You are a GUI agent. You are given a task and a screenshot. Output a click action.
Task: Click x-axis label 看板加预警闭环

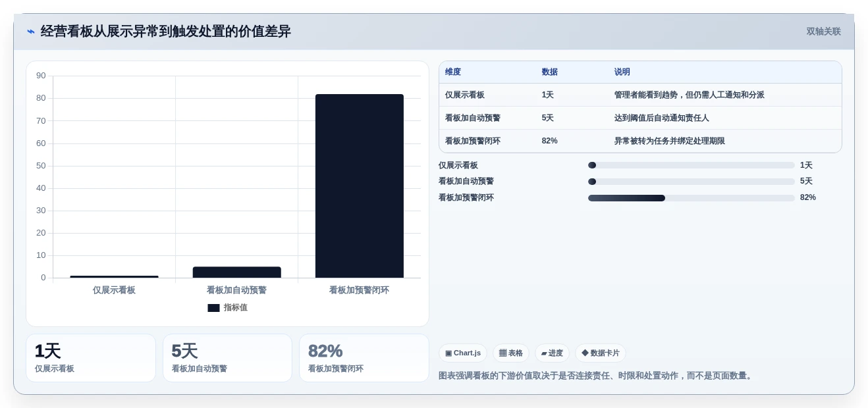pos(360,290)
